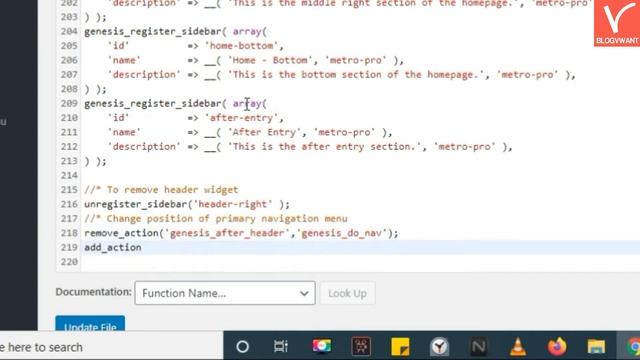Switch to Chrome on the taskbar
The height and width of the screenshot is (360, 640).
633,347
